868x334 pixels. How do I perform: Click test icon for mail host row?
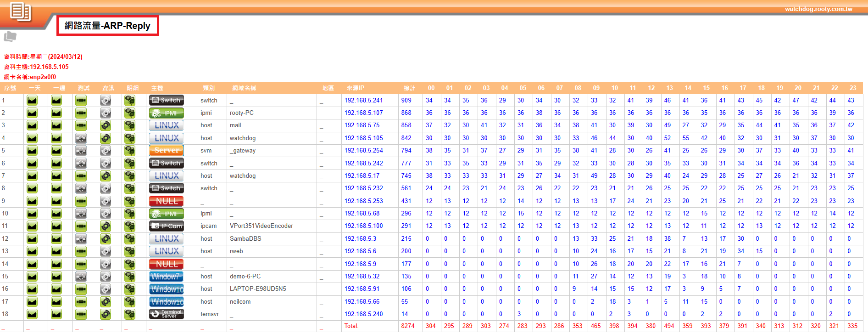tap(81, 125)
